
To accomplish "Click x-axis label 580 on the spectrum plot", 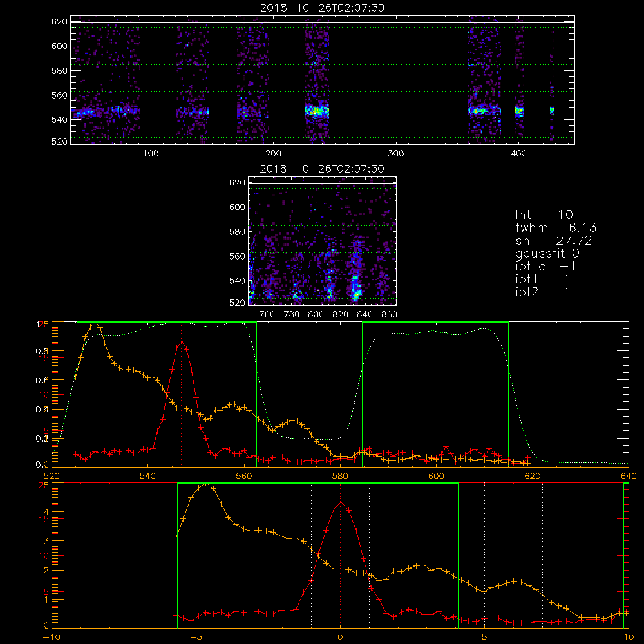I will click(340, 476).
